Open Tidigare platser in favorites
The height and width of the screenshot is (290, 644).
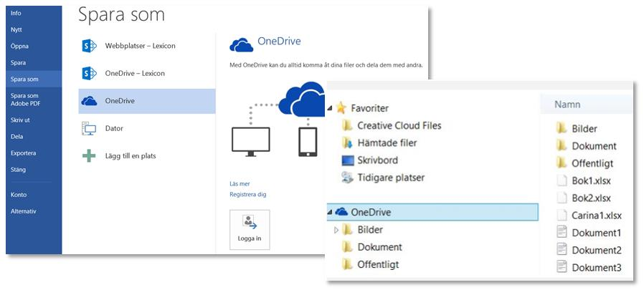point(391,178)
